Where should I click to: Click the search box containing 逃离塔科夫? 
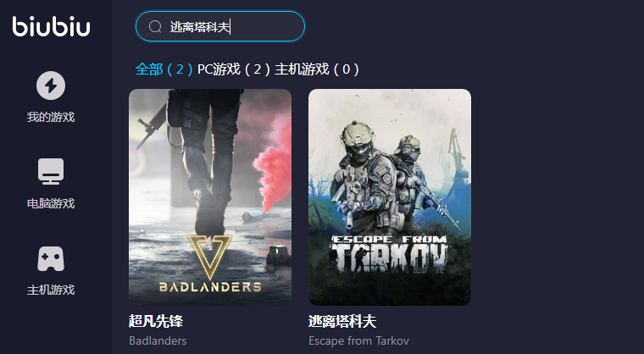[x=220, y=27]
